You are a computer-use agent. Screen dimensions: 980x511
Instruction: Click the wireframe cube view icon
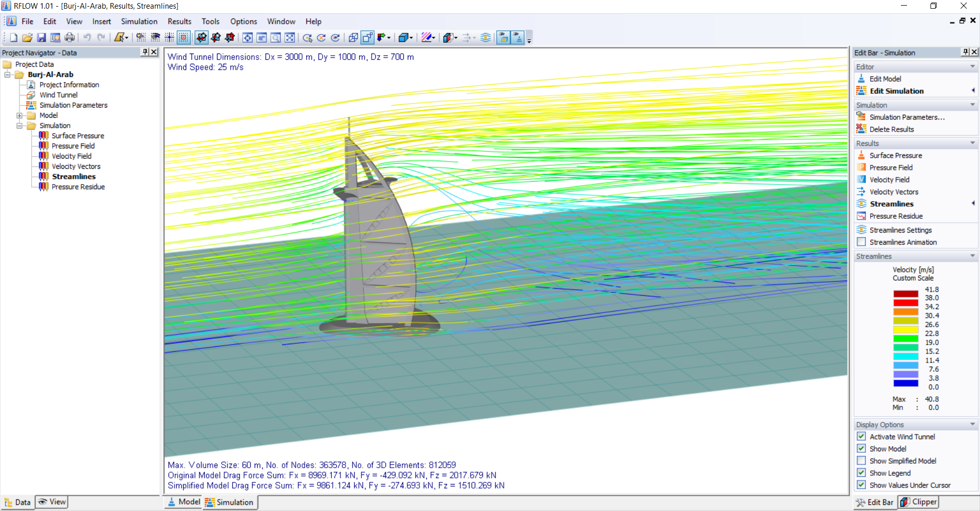pyautogui.click(x=353, y=38)
